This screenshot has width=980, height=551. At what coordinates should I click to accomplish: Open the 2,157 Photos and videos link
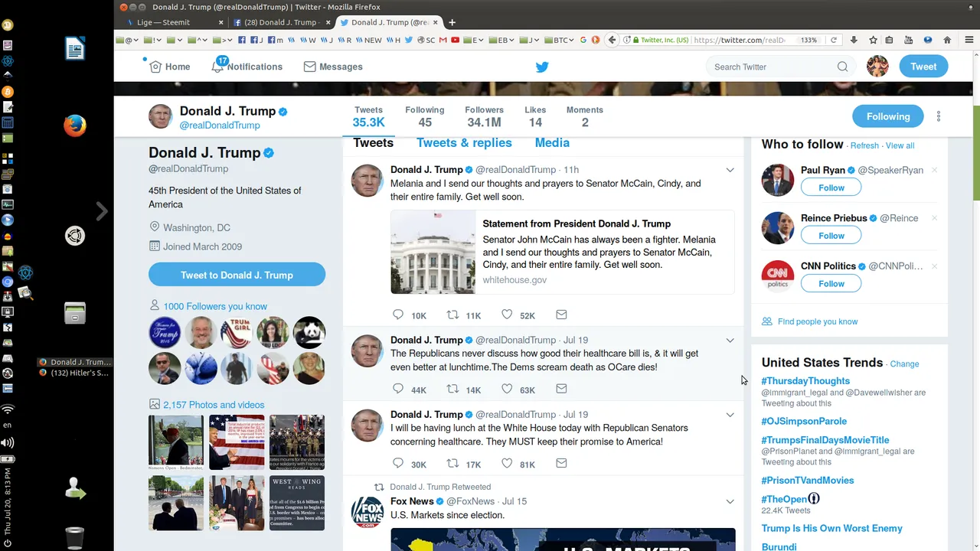[214, 405]
